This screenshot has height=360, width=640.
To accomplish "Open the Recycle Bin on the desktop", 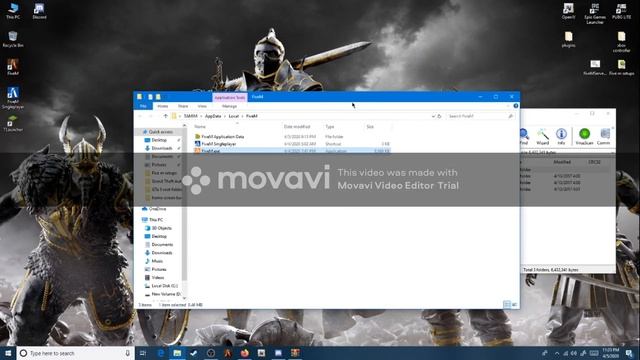I will click(13, 39).
